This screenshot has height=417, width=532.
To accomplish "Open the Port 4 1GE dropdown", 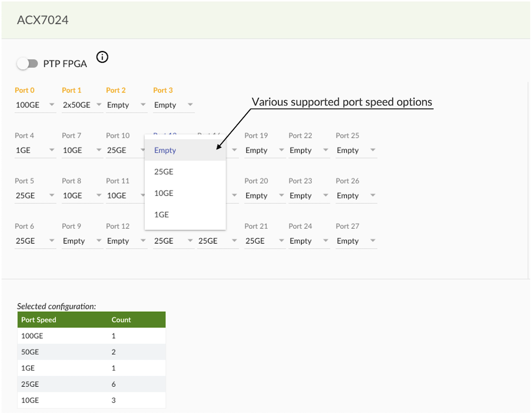I will point(35,151).
